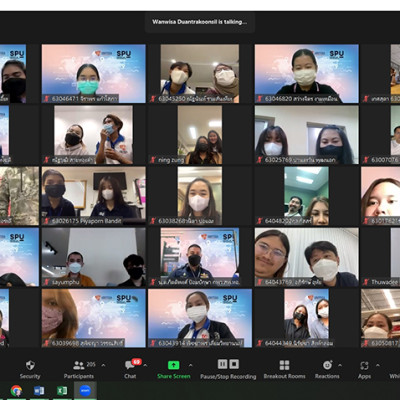Open the Apps icon in Zoom toolbar
Viewport: 400px width, 400px height.
pyautogui.click(x=364, y=365)
